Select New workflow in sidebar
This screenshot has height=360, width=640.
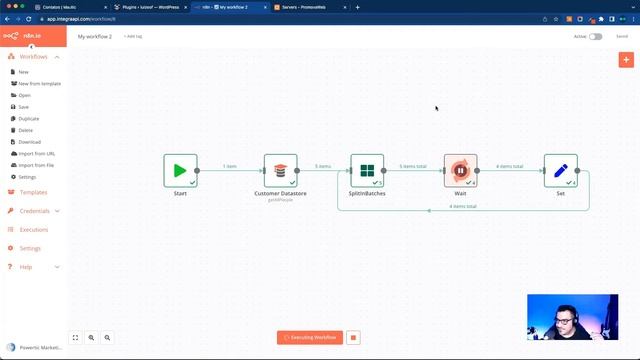point(24,72)
